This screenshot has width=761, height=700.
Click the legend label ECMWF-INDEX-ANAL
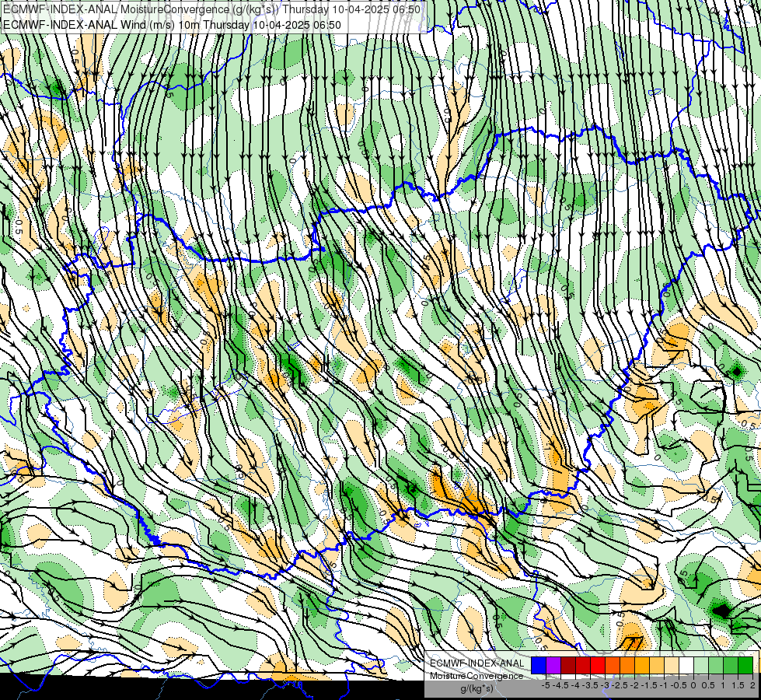coord(476,663)
